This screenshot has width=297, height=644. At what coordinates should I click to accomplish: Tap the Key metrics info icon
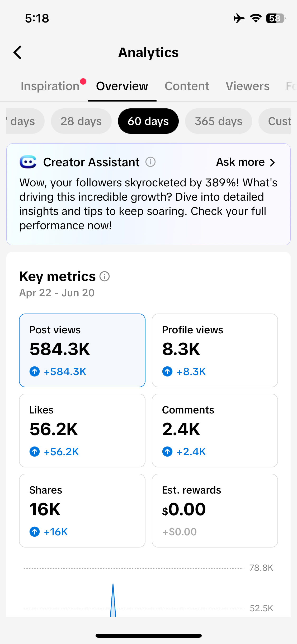[x=105, y=276]
